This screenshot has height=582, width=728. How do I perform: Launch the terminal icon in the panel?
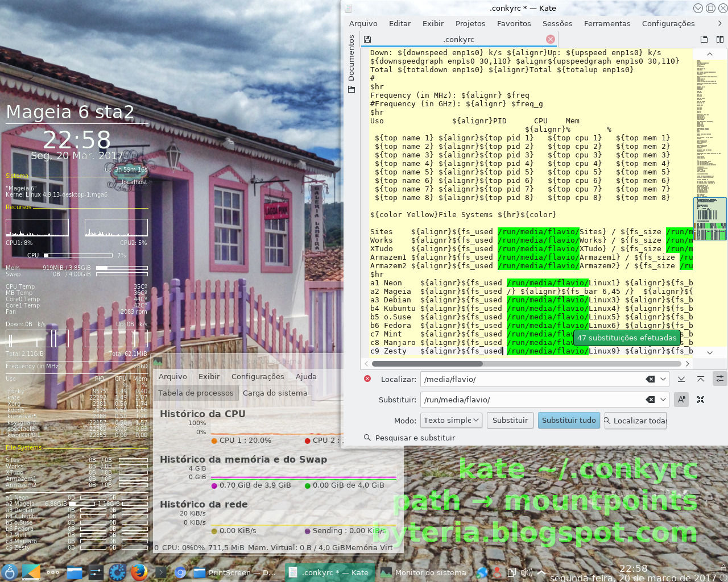pos(160,572)
